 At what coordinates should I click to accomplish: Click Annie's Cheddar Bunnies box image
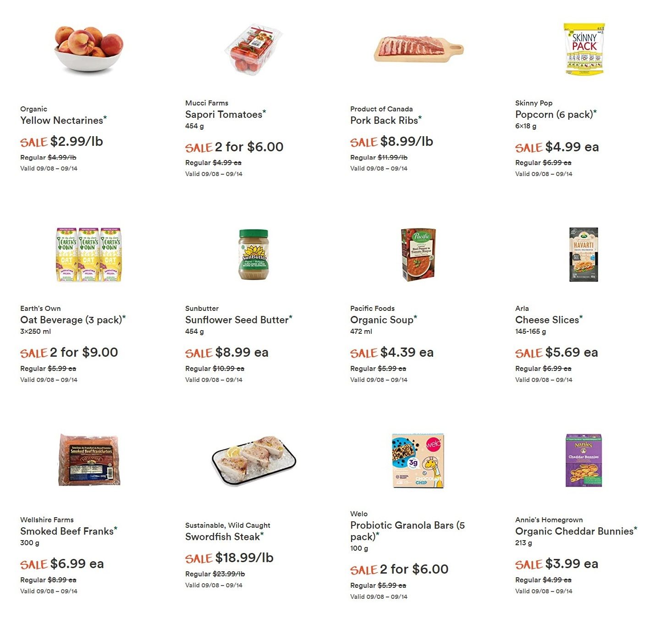point(584,460)
